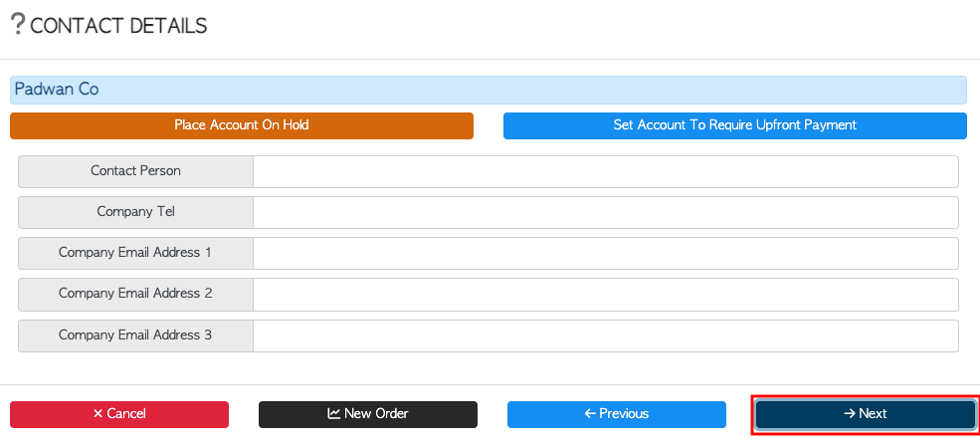Click the question mark help icon
The height and width of the screenshot is (441, 980).
click(x=18, y=25)
